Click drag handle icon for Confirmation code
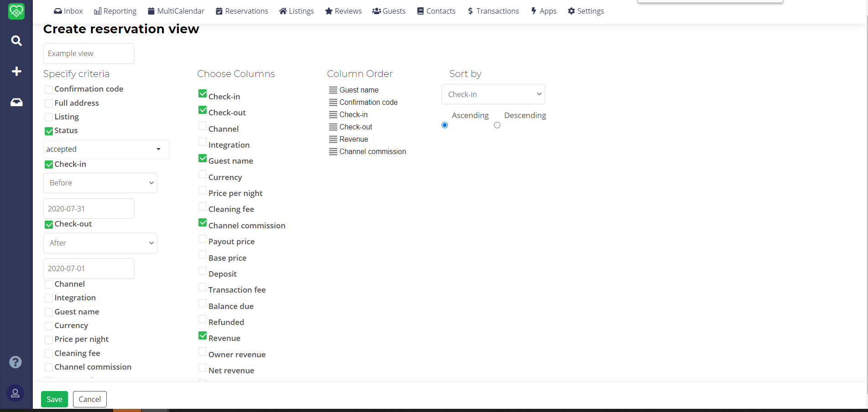The width and height of the screenshot is (868, 412). tap(333, 103)
